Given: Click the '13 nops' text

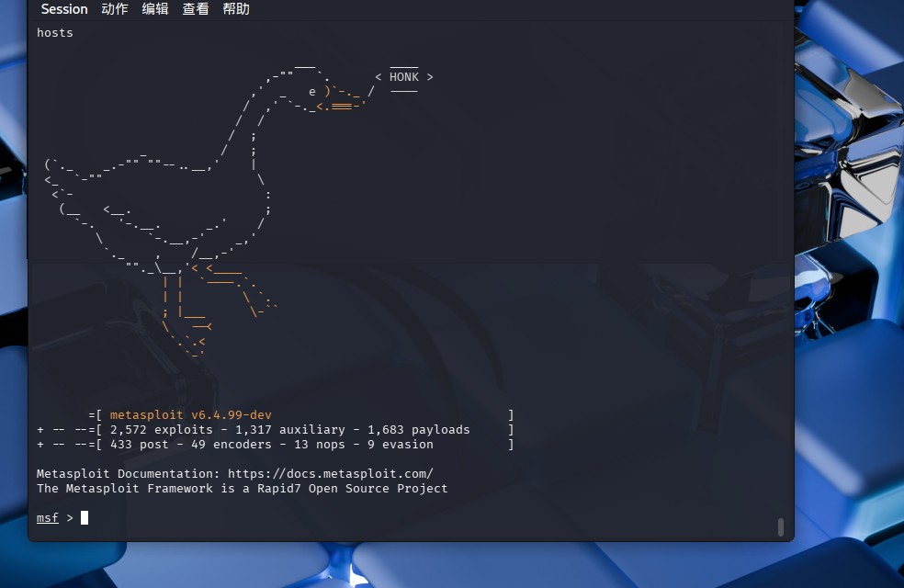Looking at the screenshot, I should point(320,445).
